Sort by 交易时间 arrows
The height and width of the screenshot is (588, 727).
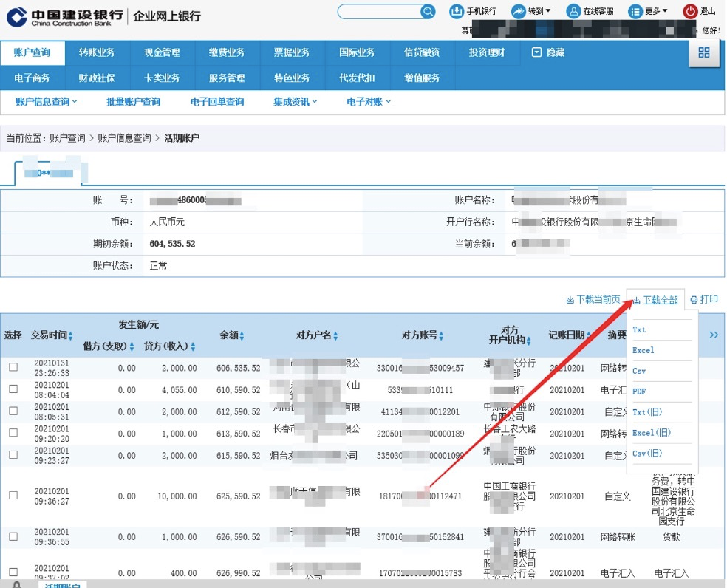(70, 335)
